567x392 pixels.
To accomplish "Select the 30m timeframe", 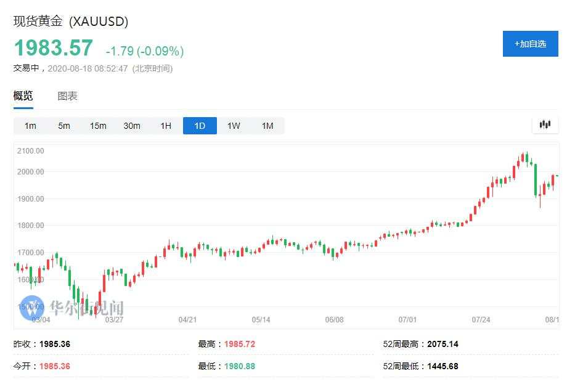I will 132,126.
